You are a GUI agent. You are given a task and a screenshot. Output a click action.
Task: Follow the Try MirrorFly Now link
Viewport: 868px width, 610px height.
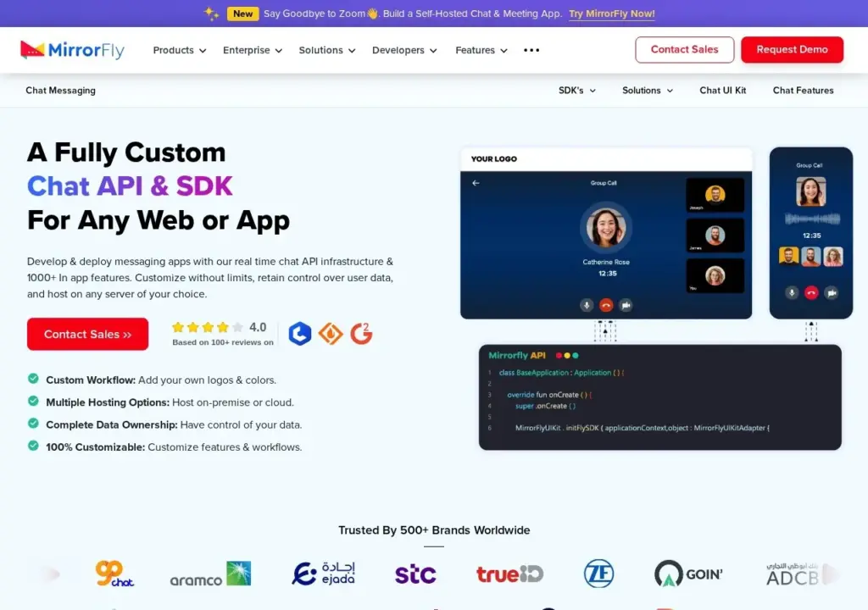(x=612, y=14)
